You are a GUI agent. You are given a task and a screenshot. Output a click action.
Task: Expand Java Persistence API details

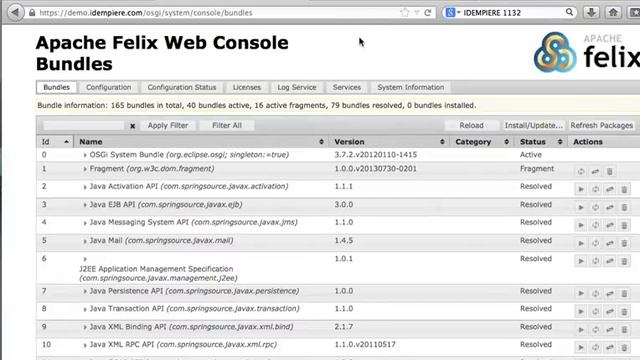point(85,291)
